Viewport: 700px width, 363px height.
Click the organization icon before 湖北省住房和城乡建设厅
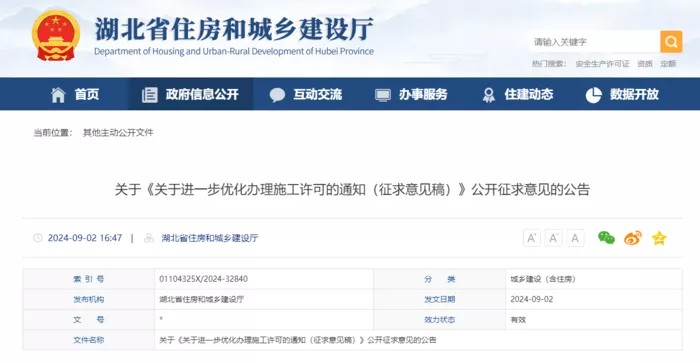tap(149, 238)
